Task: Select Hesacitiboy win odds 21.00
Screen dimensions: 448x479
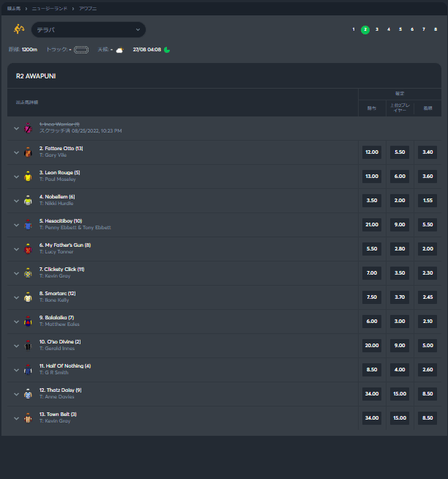Action: [x=372, y=224]
